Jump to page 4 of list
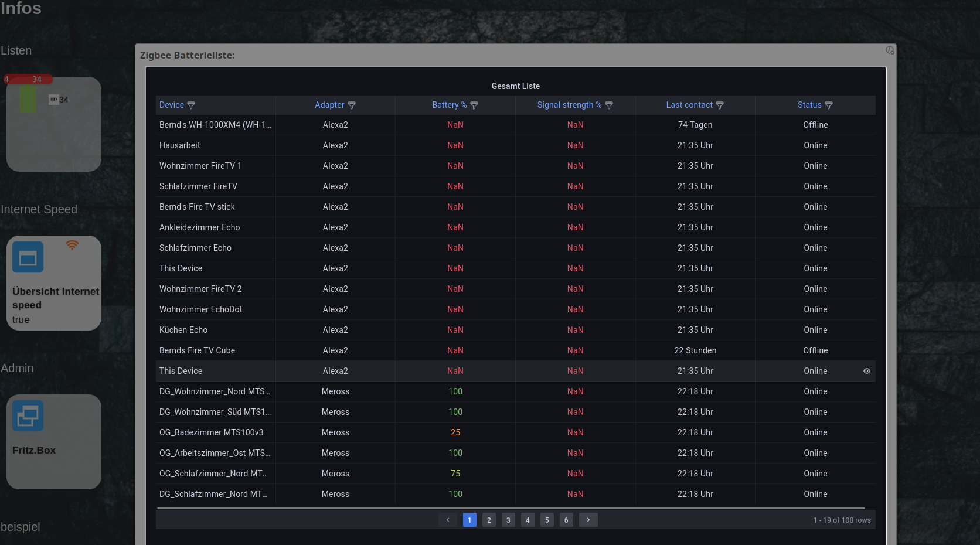 pyautogui.click(x=528, y=520)
